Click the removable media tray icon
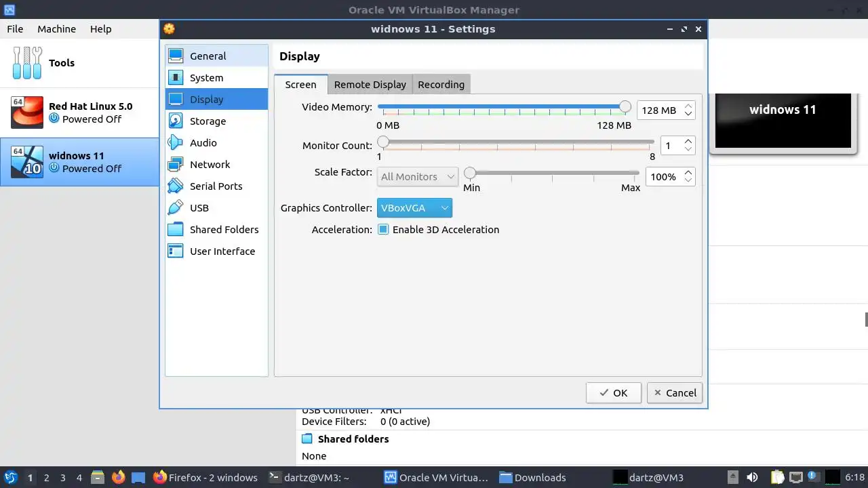The image size is (868, 488). click(x=733, y=478)
